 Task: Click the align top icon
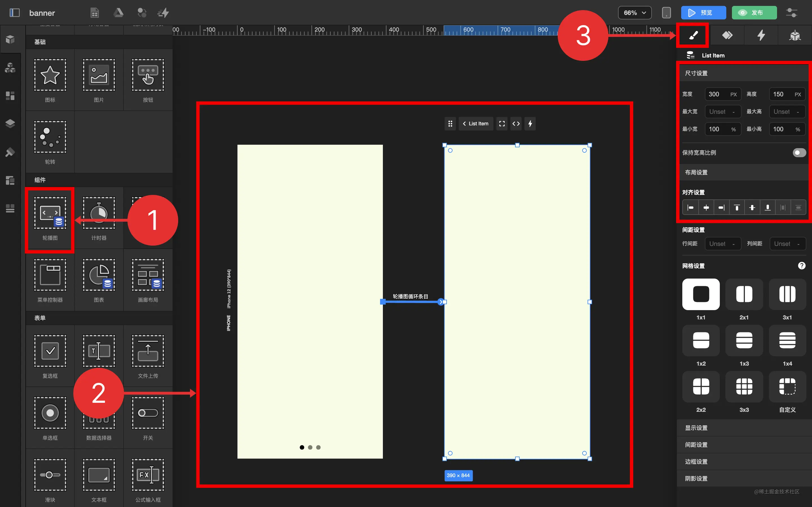(737, 208)
